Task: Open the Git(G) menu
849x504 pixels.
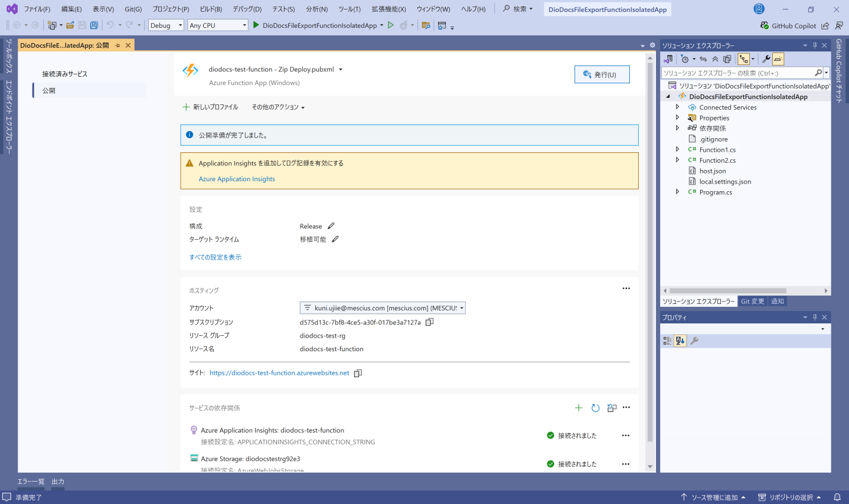Action: pos(133,9)
